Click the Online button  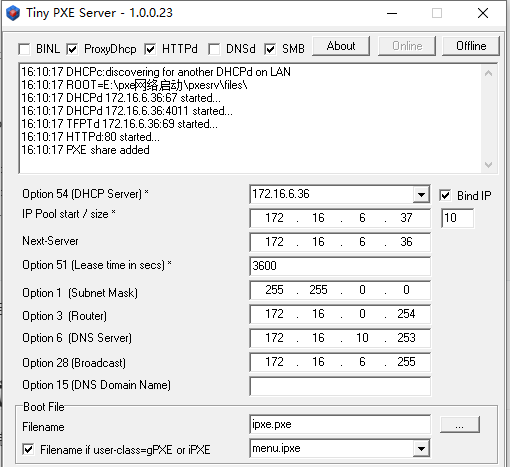[407, 46]
